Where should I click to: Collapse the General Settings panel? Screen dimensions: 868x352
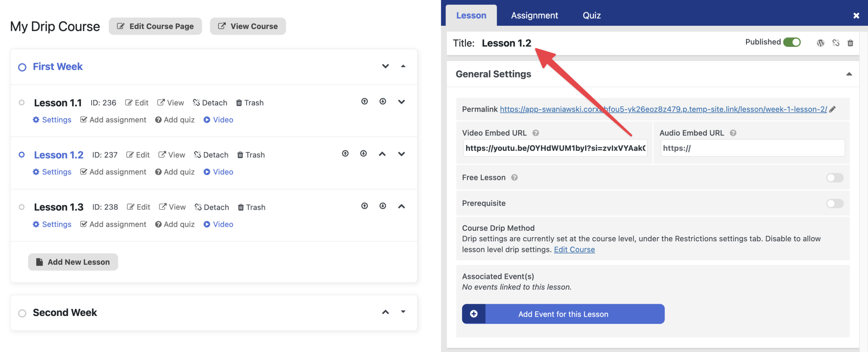[849, 74]
